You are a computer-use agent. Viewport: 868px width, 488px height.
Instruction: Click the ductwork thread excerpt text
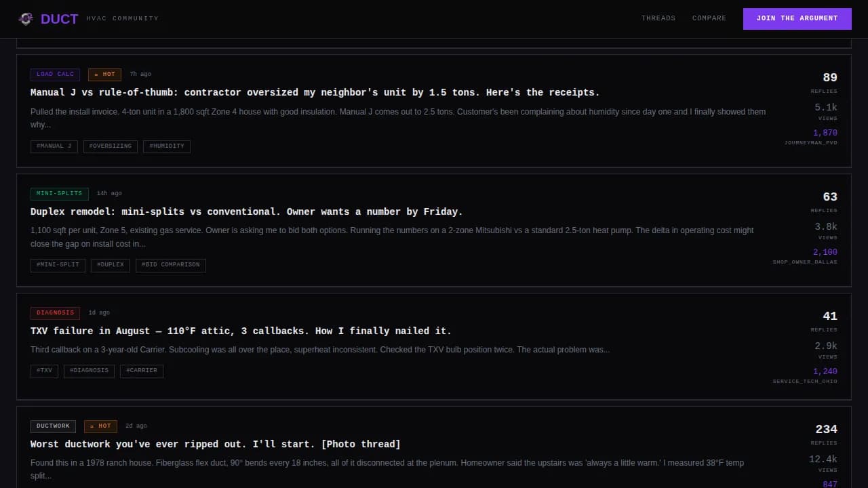tap(387, 469)
